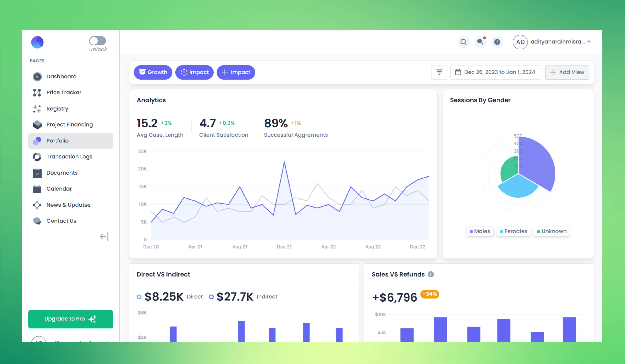The image size is (625, 364).
Task: Toggle Males legend in gender chart
Action: coord(480,231)
